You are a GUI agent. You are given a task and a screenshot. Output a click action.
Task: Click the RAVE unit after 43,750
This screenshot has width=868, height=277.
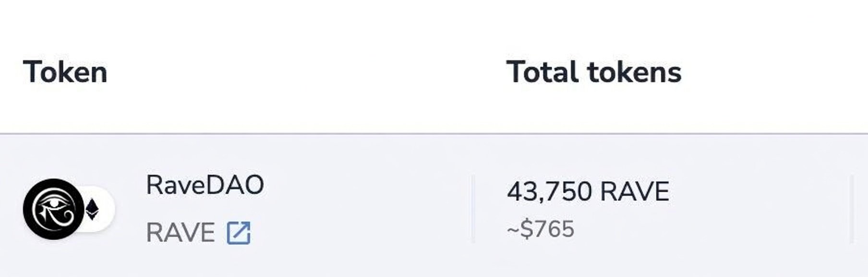pos(634,192)
